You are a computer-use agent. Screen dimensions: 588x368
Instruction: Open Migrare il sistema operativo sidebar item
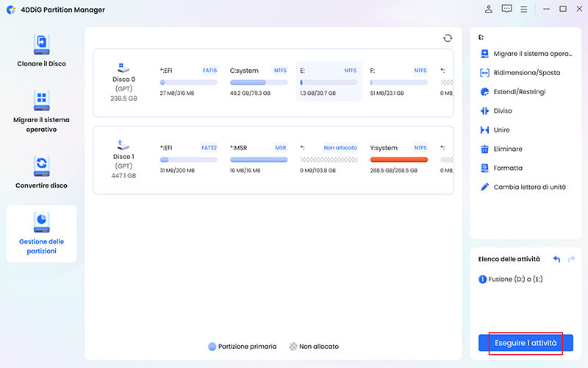42,111
